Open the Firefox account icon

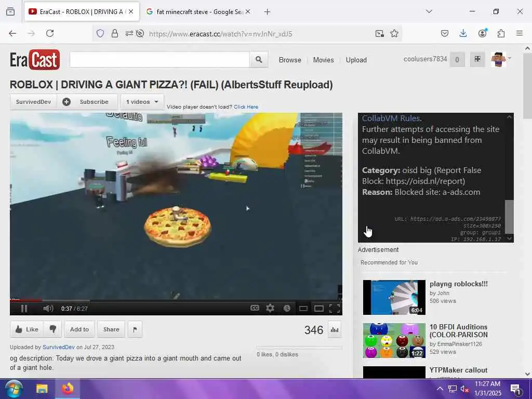coord(482,33)
